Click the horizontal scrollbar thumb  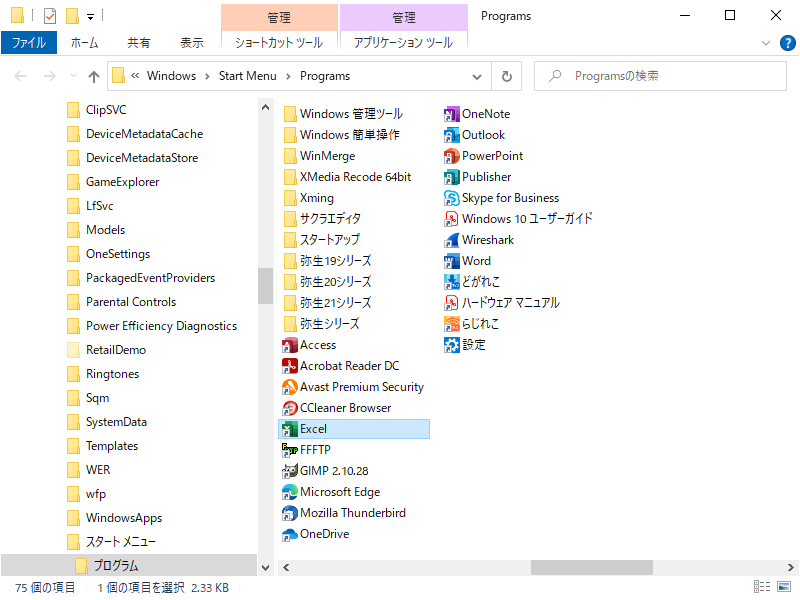(x=592, y=567)
